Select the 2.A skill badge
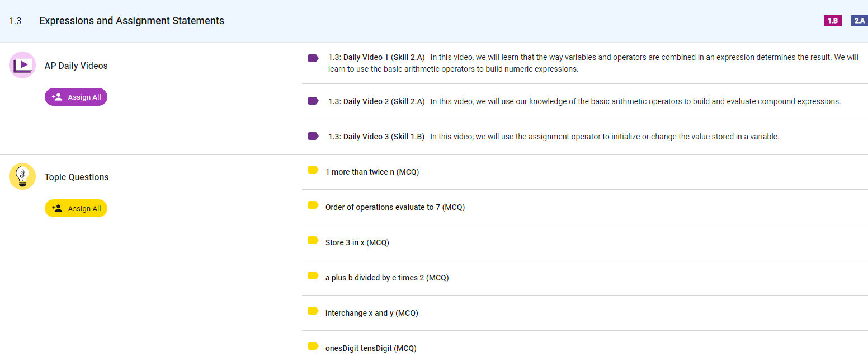The height and width of the screenshot is (360, 868). pyautogui.click(x=858, y=21)
